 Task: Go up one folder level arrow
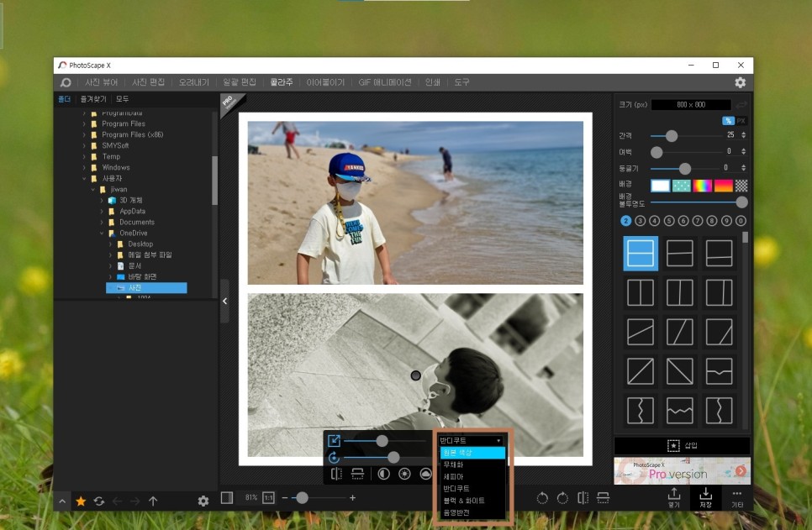coord(153,501)
